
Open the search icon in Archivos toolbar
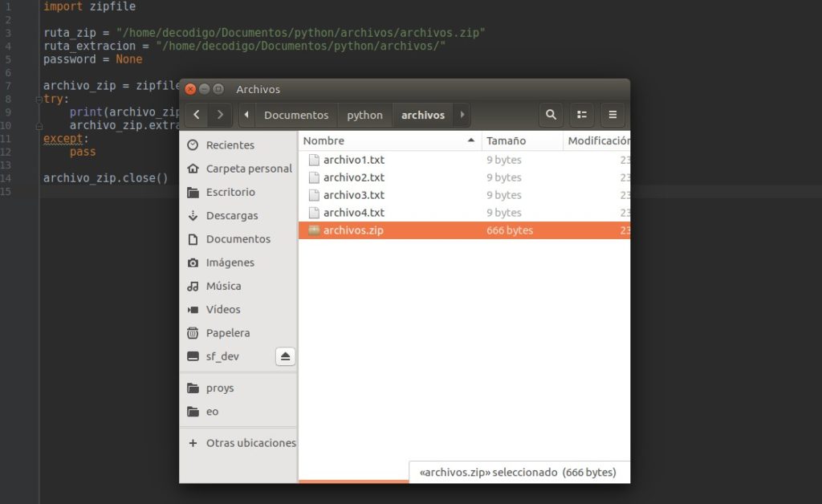(551, 115)
